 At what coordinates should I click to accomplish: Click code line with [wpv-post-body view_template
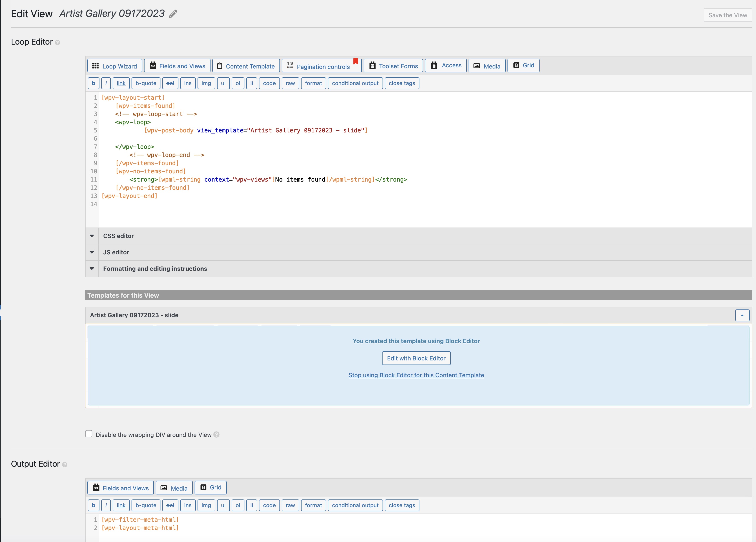tap(256, 130)
